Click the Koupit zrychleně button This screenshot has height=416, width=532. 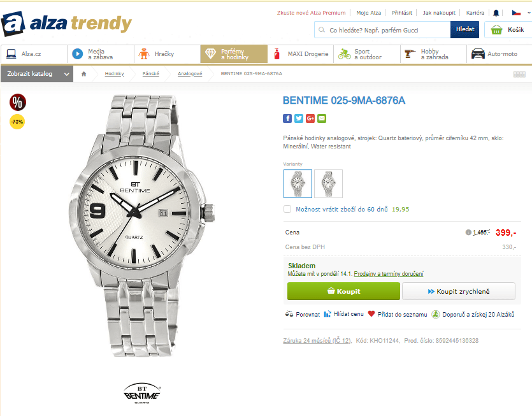[458, 291]
